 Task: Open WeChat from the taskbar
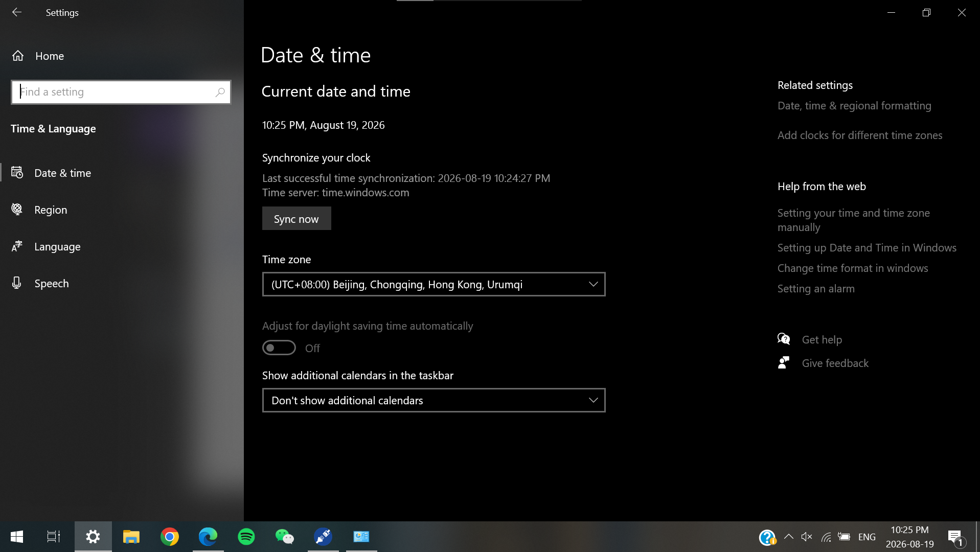pos(285,537)
